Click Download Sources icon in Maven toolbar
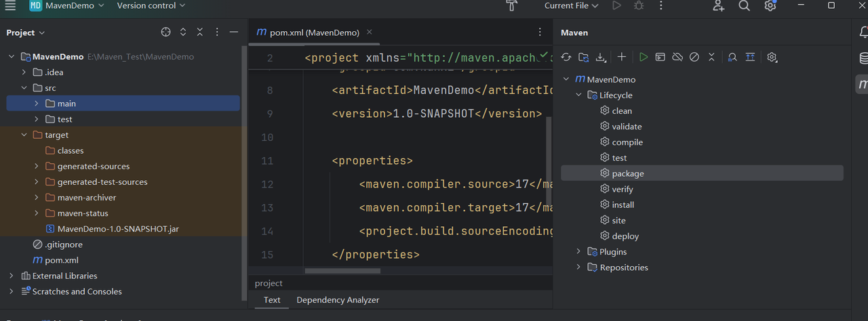 tap(600, 58)
